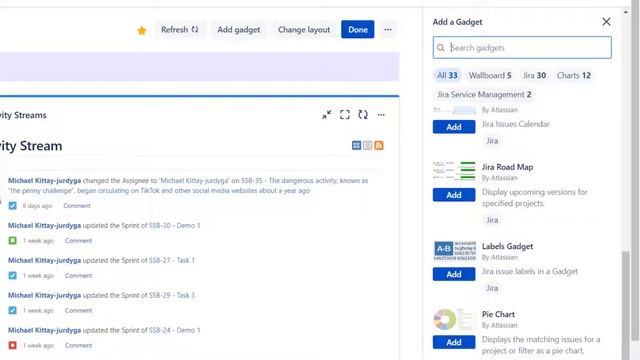
Task: Click the blue Done button
Action: click(358, 29)
